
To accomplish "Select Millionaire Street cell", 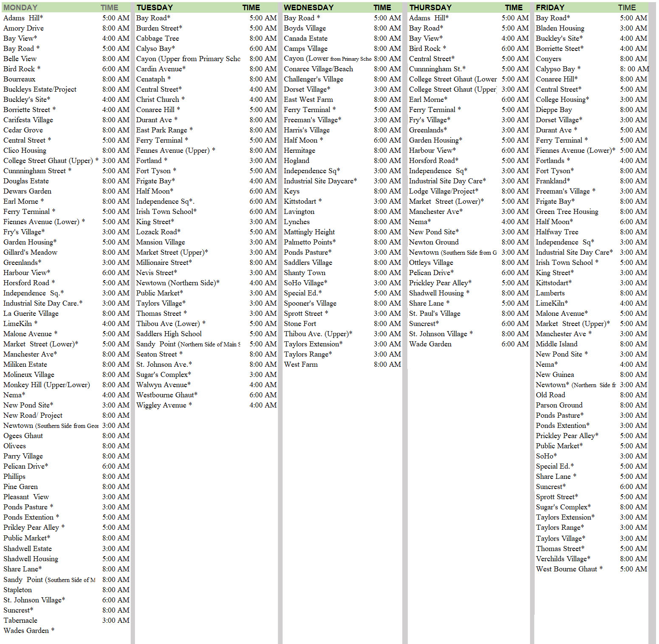I will point(164,262).
